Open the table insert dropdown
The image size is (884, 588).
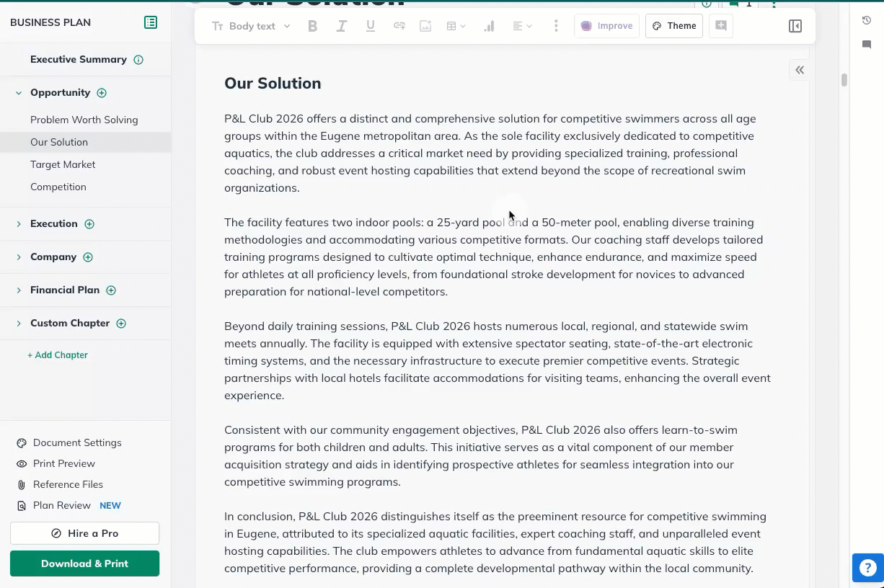pos(456,26)
